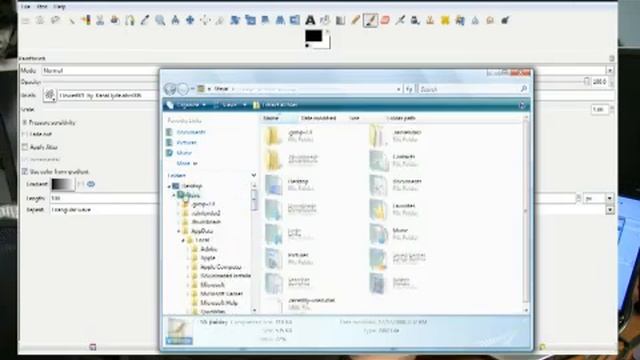Select the Bucket Fill tool
The image size is (640, 360).
coord(325,20)
